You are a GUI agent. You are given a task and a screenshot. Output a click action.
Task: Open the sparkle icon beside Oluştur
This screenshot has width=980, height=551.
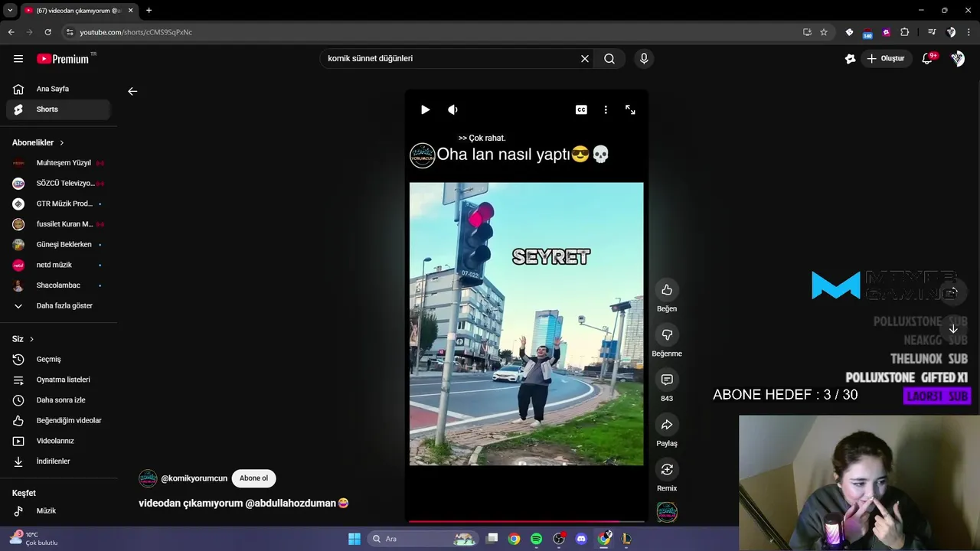coord(850,59)
